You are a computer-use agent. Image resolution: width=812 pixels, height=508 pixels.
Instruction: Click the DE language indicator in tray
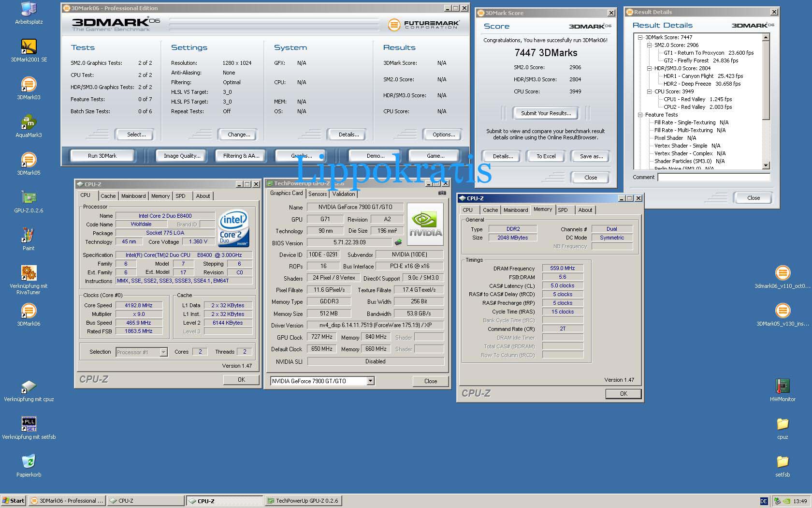pyautogui.click(x=764, y=501)
